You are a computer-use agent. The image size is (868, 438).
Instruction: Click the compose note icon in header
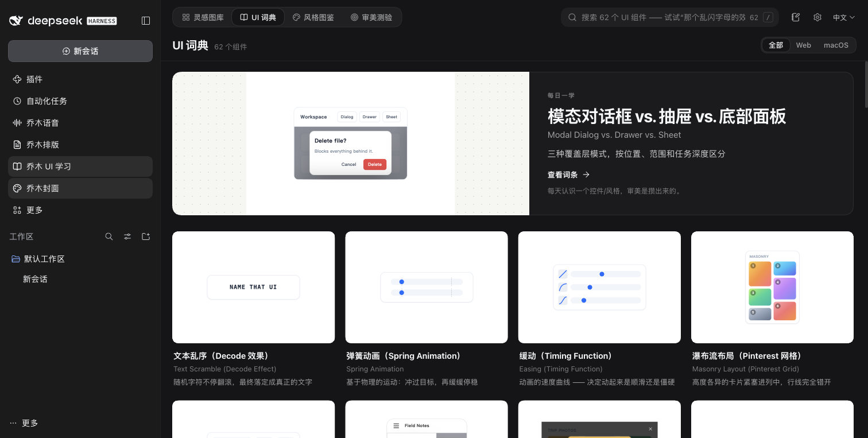[x=796, y=17]
